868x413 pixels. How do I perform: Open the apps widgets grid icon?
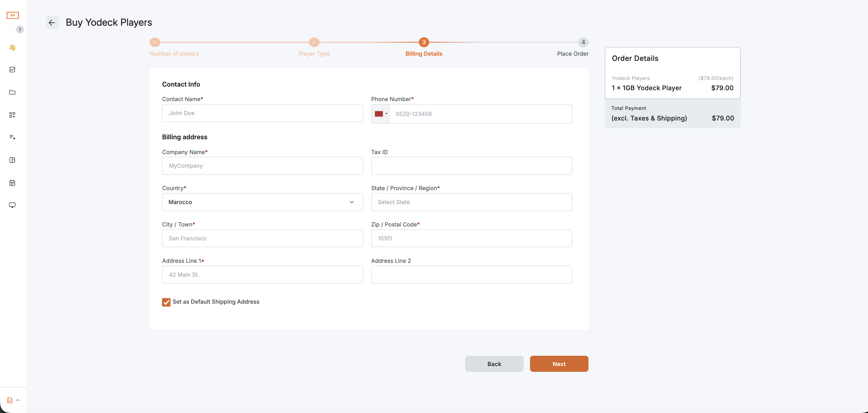[12, 115]
